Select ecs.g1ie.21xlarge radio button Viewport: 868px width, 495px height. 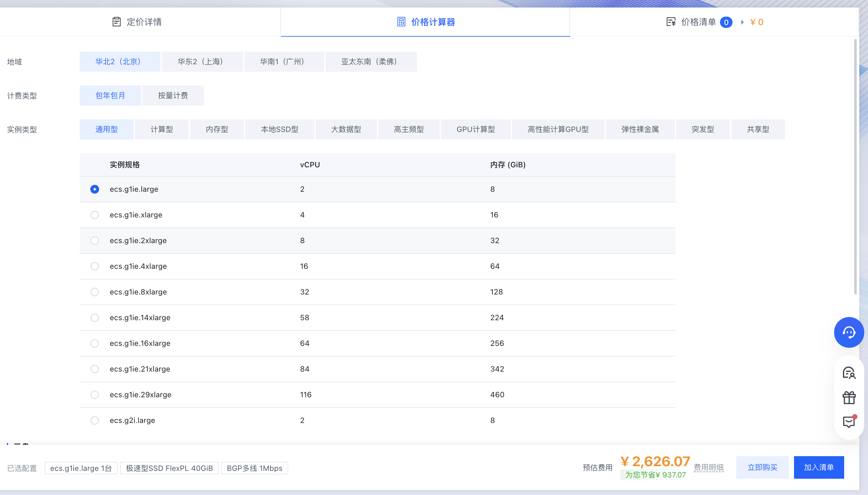[x=95, y=369]
